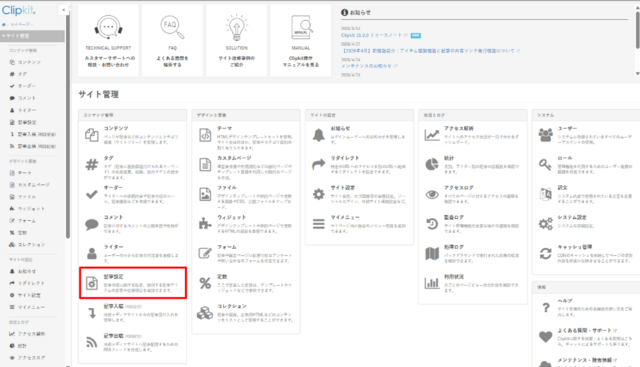Click the フォーム edit pencil icon in main panel
640x367 pixels.
(205, 254)
